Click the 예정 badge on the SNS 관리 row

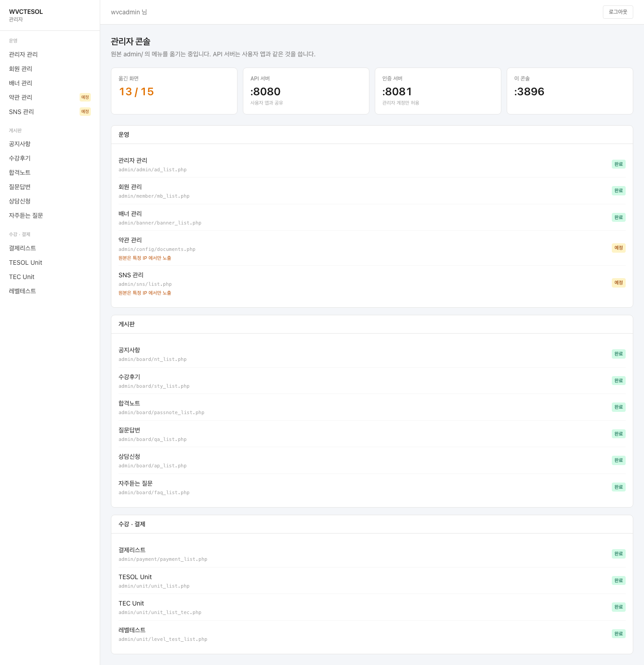point(619,283)
